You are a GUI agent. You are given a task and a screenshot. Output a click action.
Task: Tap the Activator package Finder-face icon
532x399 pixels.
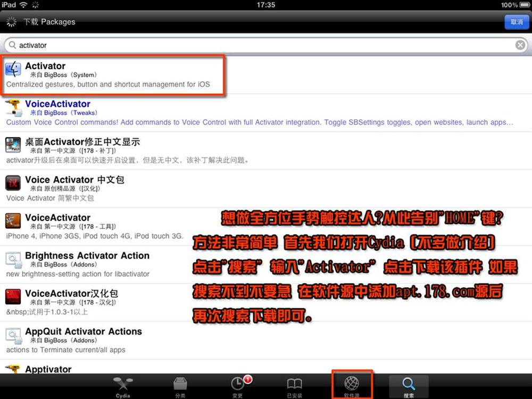coord(13,69)
